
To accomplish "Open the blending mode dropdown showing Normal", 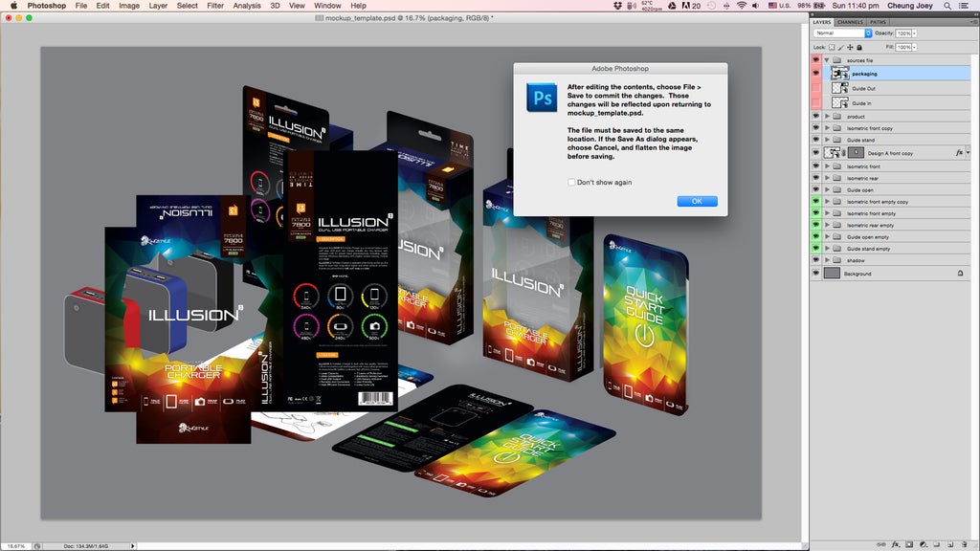I will [x=838, y=33].
